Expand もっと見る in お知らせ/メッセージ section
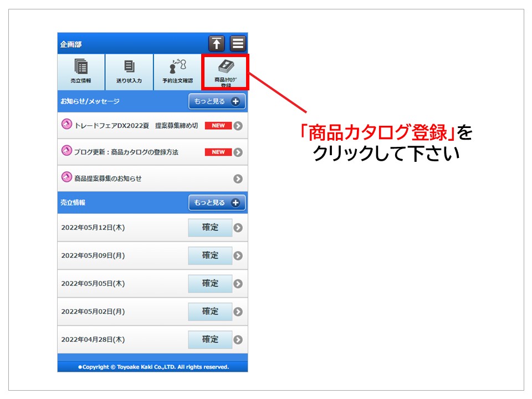This screenshot has height=399, width=532. [217, 101]
